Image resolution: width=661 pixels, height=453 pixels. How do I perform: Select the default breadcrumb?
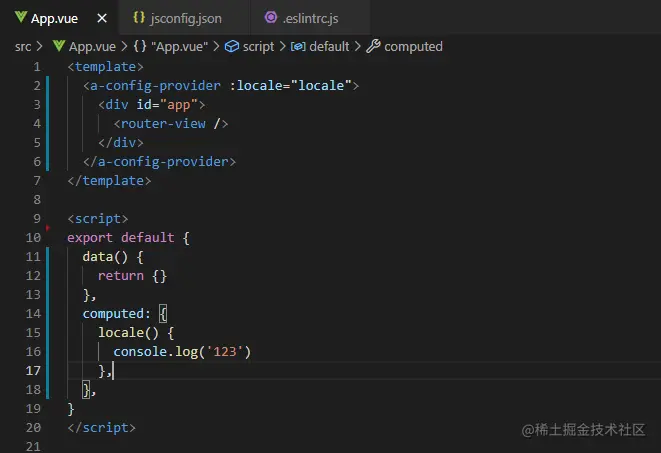point(329,46)
